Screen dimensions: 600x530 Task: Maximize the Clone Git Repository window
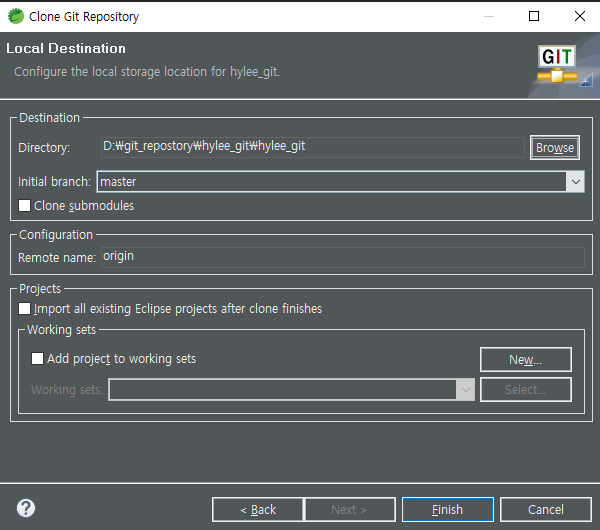[x=534, y=16]
